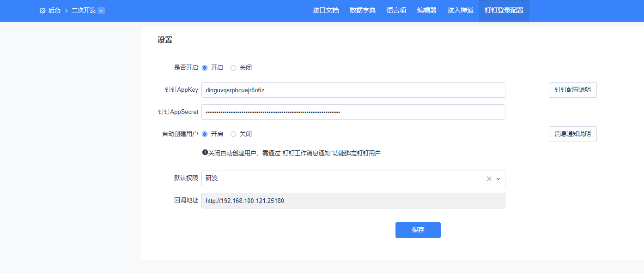Select the 接入禅道 tab
The height and width of the screenshot is (273, 644).
pos(461,11)
